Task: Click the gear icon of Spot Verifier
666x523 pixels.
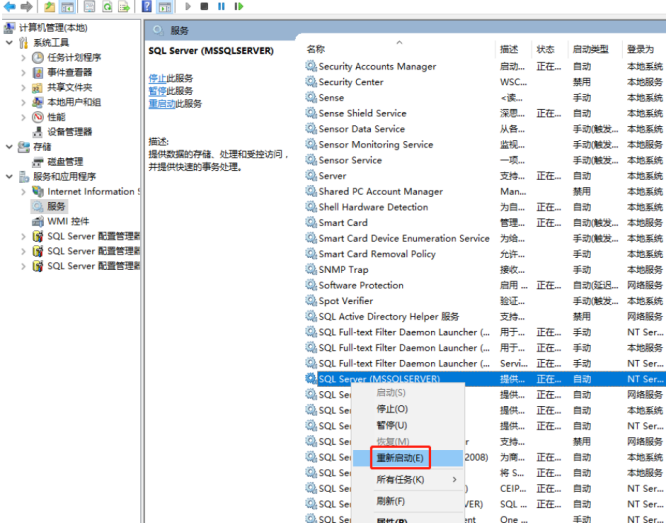Action: [311, 301]
